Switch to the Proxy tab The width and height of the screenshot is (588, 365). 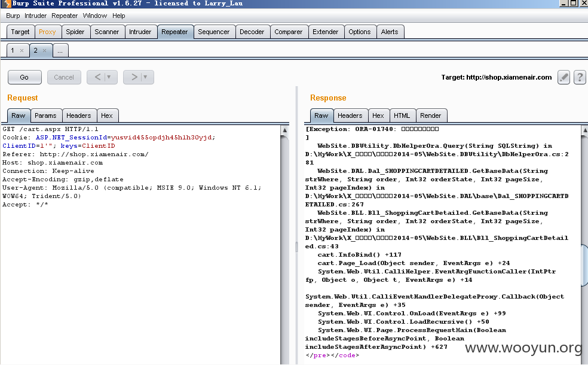[x=47, y=32]
